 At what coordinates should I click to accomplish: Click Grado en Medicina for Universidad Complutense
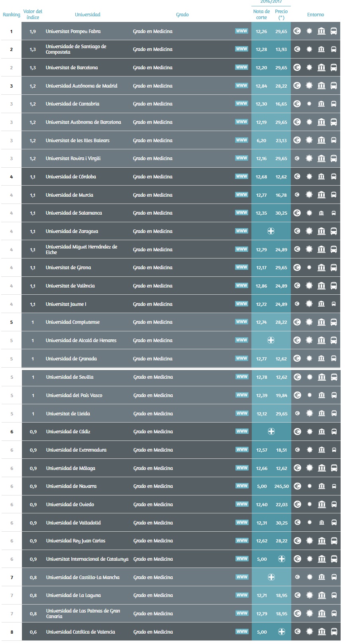(153, 322)
